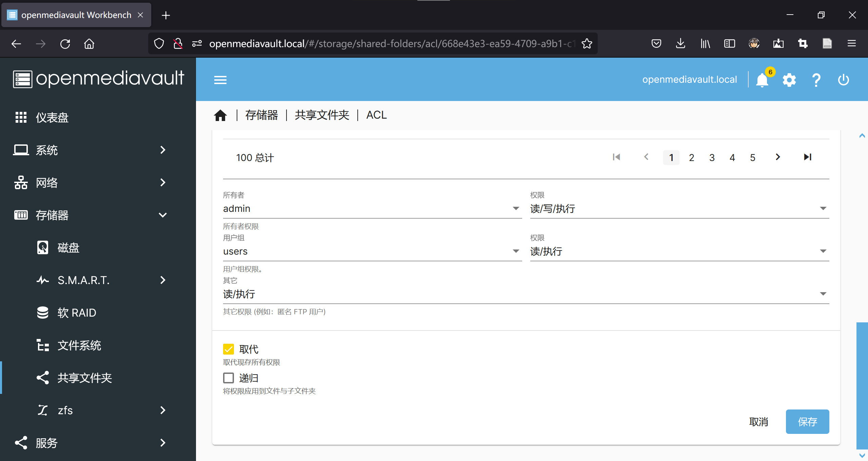This screenshot has width=868, height=461.
Task: Click the 取消 button
Action: (x=758, y=422)
